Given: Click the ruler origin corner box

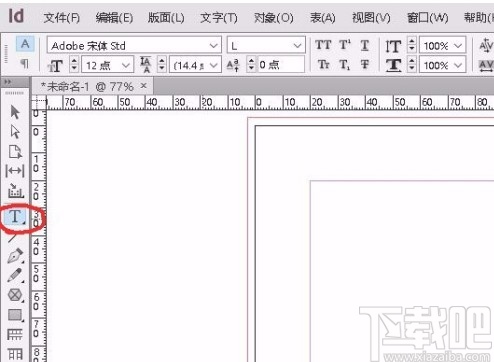Looking at the screenshot, I should click(x=39, y=102).
